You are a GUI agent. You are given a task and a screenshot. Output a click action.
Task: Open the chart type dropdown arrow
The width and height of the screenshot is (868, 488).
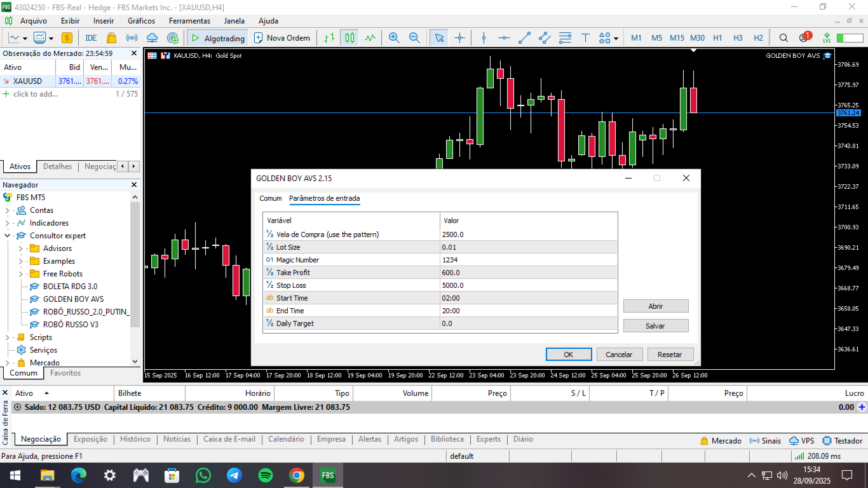[x=24, y=38]
